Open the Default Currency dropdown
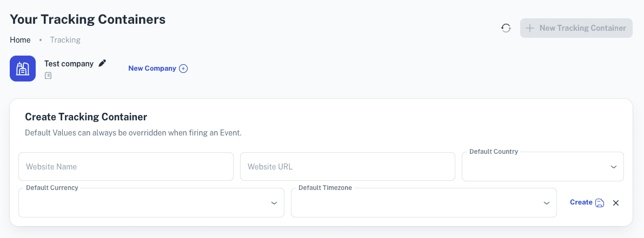The width and height of the screenshot is (644, 238). 151,203
